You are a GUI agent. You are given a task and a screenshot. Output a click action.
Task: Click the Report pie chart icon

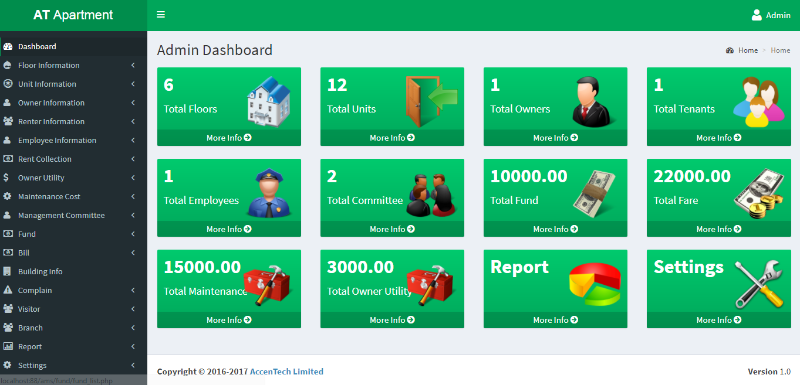pyautogui.click(x=594, y=284)
